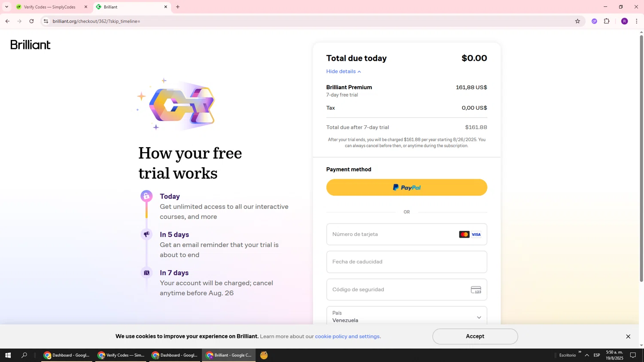Click the colorful Brilliant premium illustration
Viewport: 644px width, 362px height.
(176, 104)
